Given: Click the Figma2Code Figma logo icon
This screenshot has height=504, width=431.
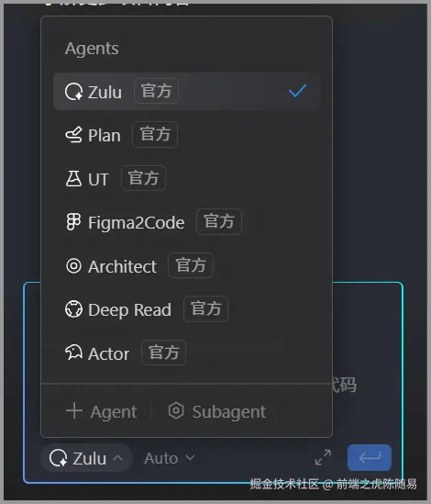Looking at the screenshot, I should point(73,222).
